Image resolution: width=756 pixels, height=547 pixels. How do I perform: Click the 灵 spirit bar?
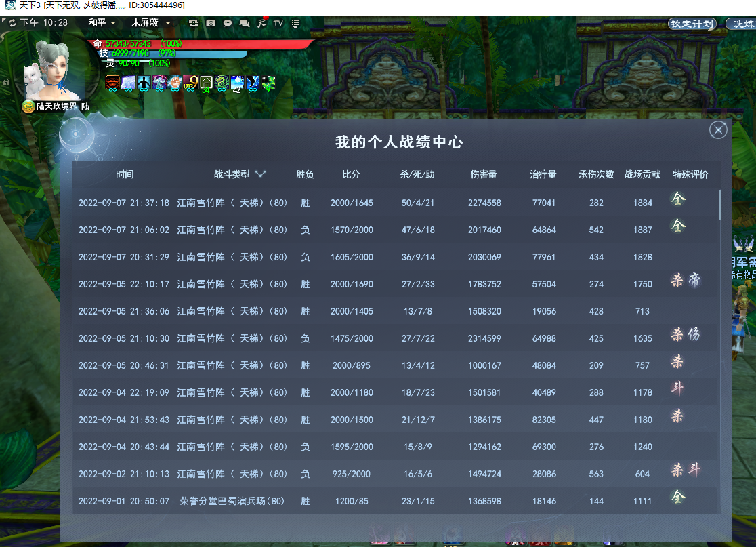pos(138,63)
